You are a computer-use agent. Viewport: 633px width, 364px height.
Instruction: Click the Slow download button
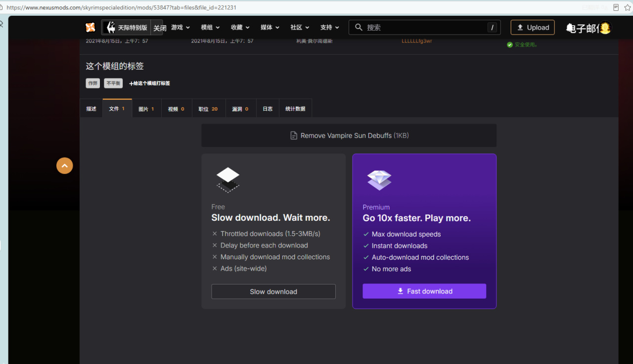click(273, 291)
